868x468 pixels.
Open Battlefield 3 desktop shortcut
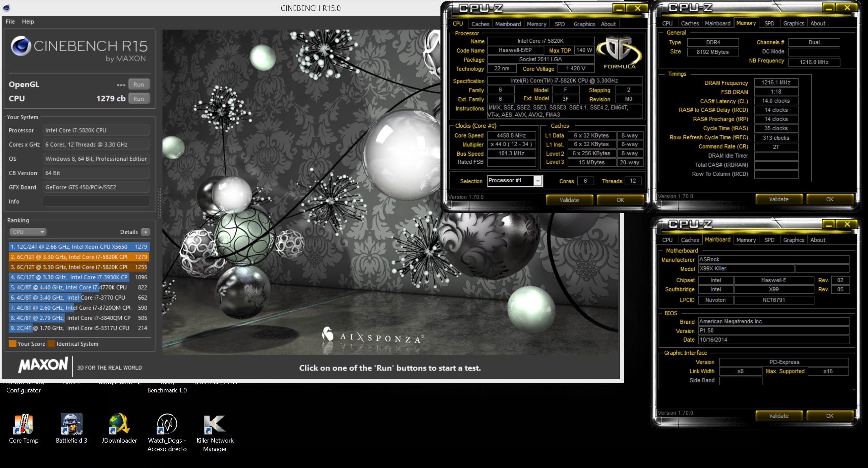71,428
